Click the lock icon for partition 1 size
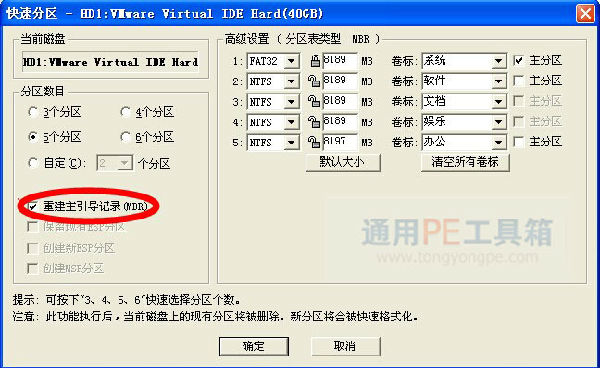The width and height of the screenshot is (600, 368). [x=315, y=60]
